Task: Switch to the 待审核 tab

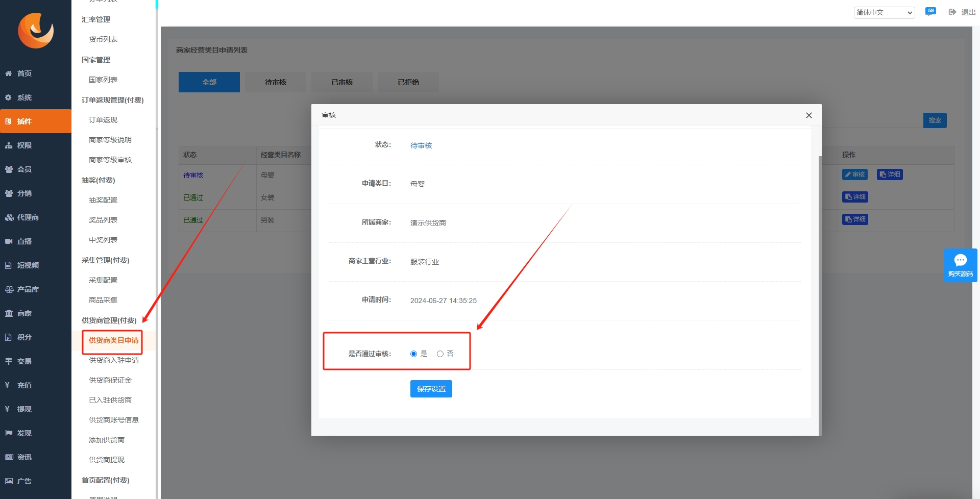Action: (276, 82)
